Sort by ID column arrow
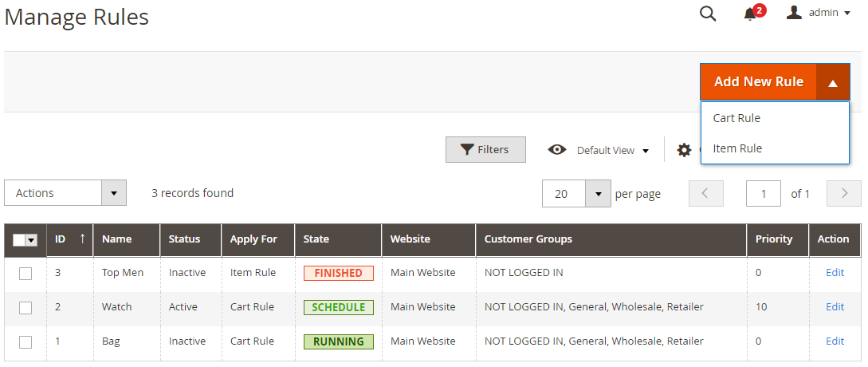 [81, 239]
